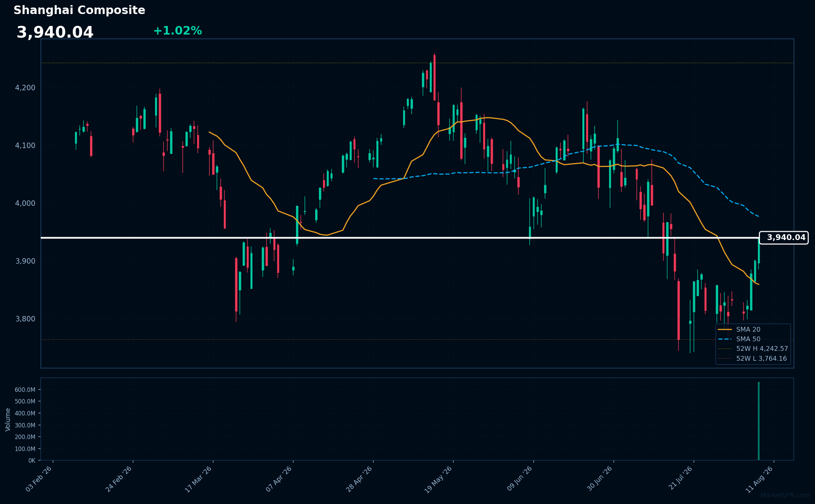Viewport: 815px width, 504px height.
Task: Click the 11 Aug '26 date label
Action: click(x=760, y=479)
